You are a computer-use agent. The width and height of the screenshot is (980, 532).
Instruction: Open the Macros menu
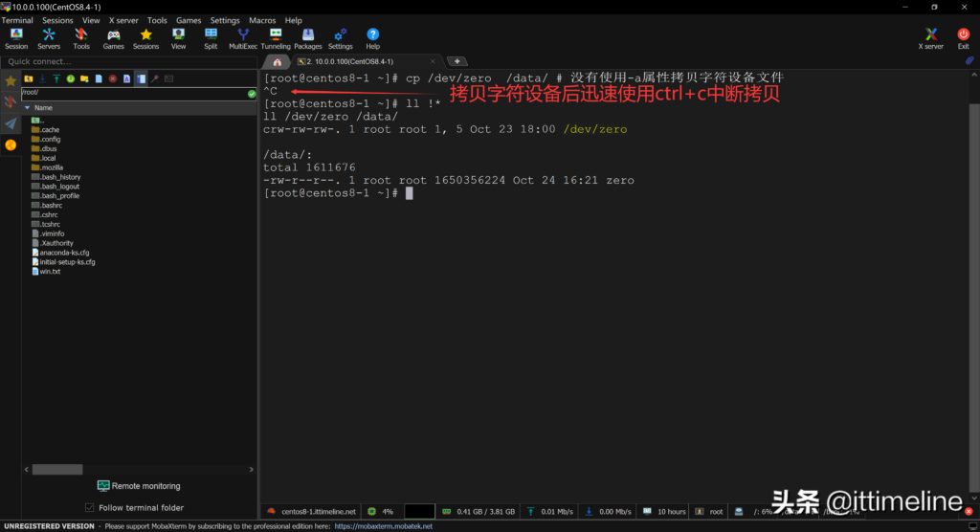pyautogui.click(x=262, y=20)
